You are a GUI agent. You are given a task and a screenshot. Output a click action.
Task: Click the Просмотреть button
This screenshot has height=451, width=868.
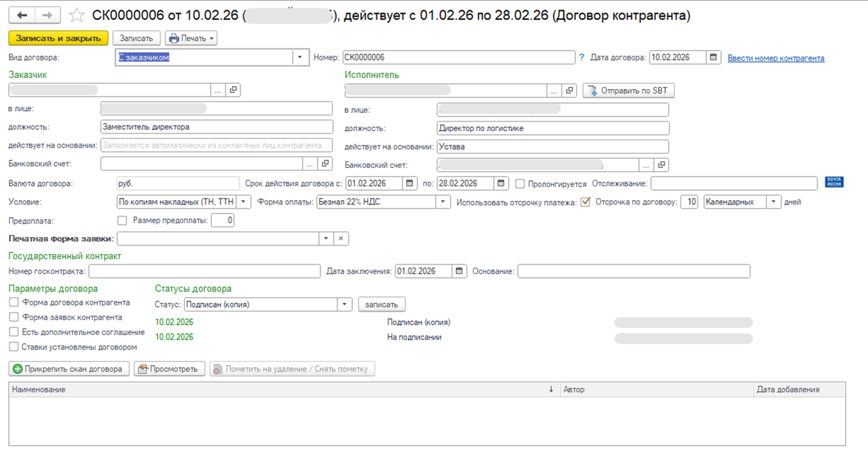(x=169, y=369)
